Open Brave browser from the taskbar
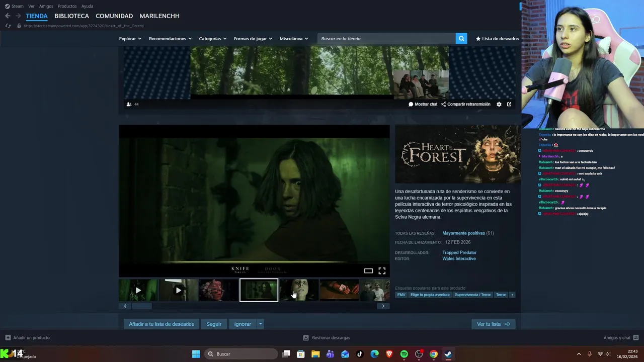Viewport: 644px width, 362px height. point(389,354)
